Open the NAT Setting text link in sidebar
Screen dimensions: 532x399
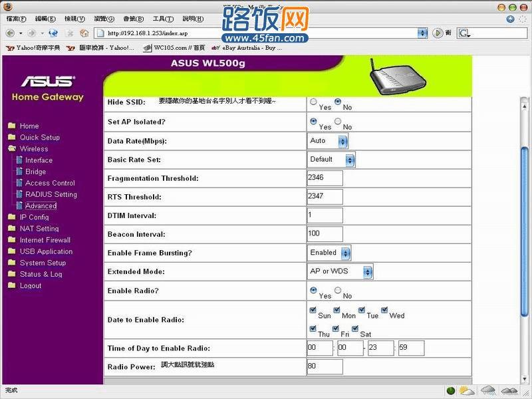tap(39, 228)
